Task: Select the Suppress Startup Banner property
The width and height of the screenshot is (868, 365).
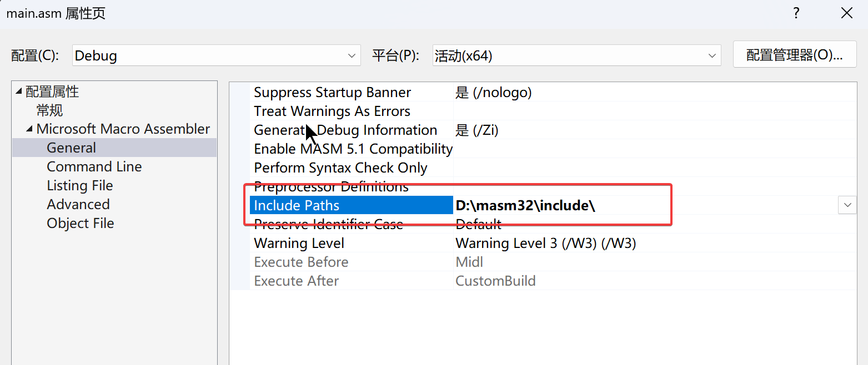Action: coord(332,93)
